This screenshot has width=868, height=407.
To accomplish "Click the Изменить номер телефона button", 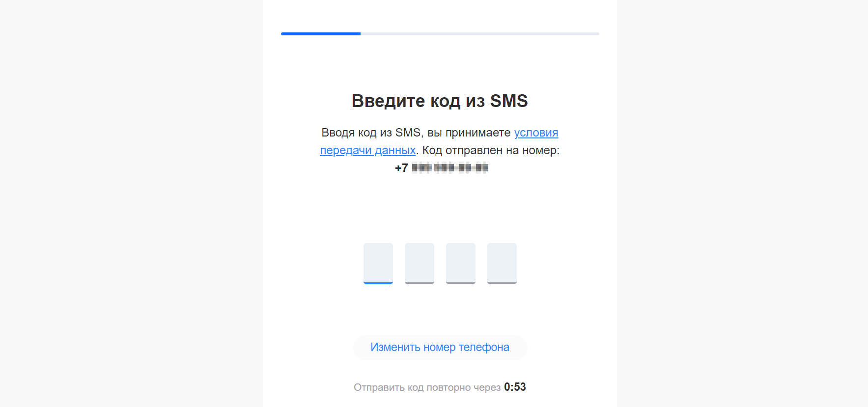I will [440, 348].
